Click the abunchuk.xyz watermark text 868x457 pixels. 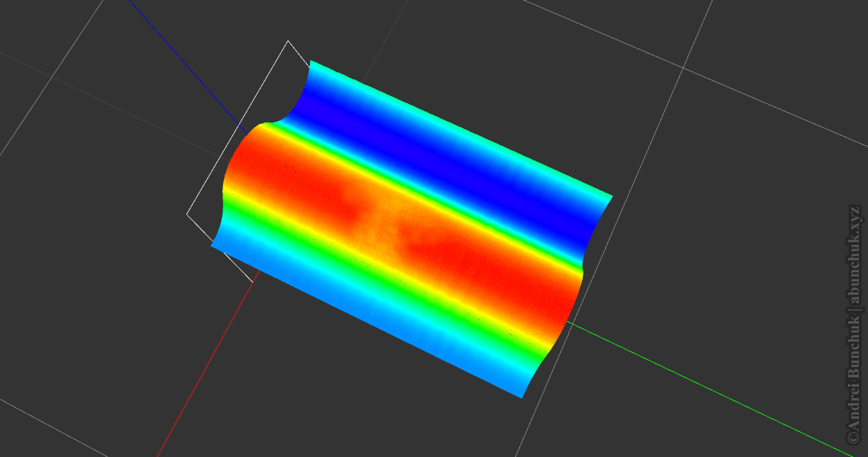854,255
